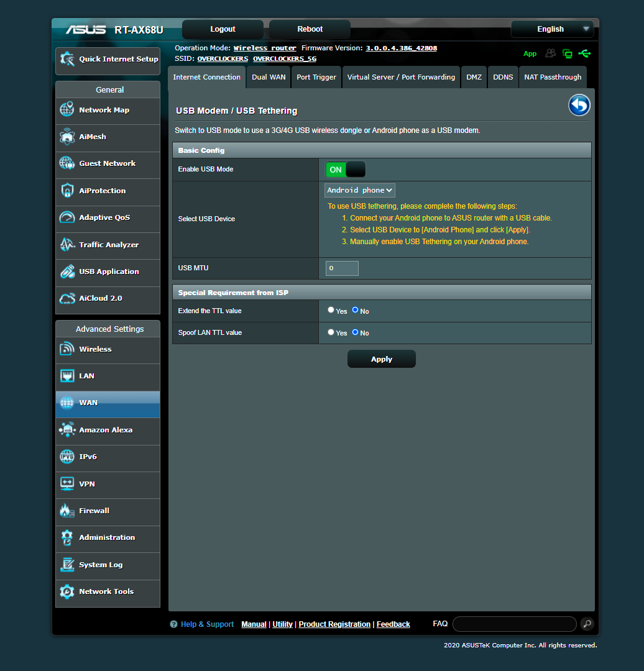Click the green App link

530,54
